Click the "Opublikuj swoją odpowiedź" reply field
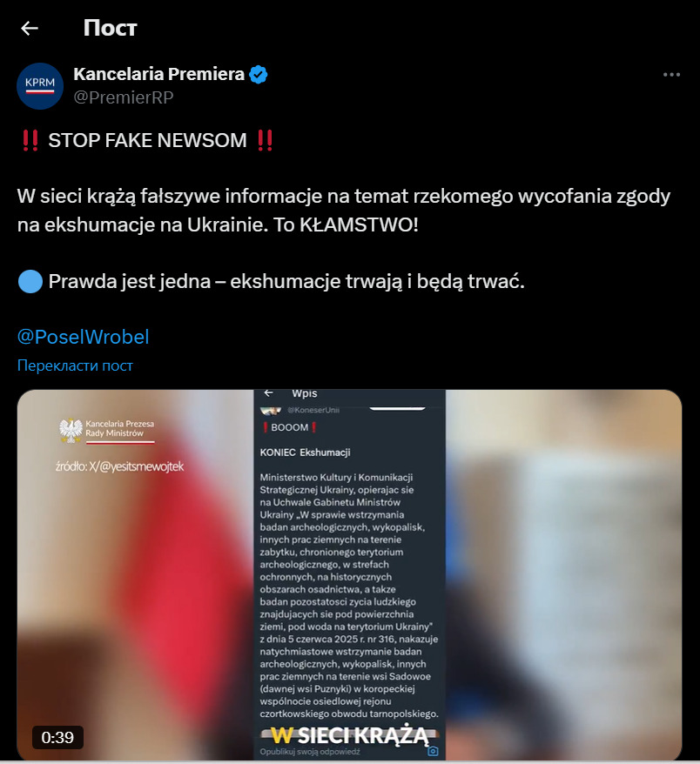Screen dimensions: 700x764 (x=310, y=752)
